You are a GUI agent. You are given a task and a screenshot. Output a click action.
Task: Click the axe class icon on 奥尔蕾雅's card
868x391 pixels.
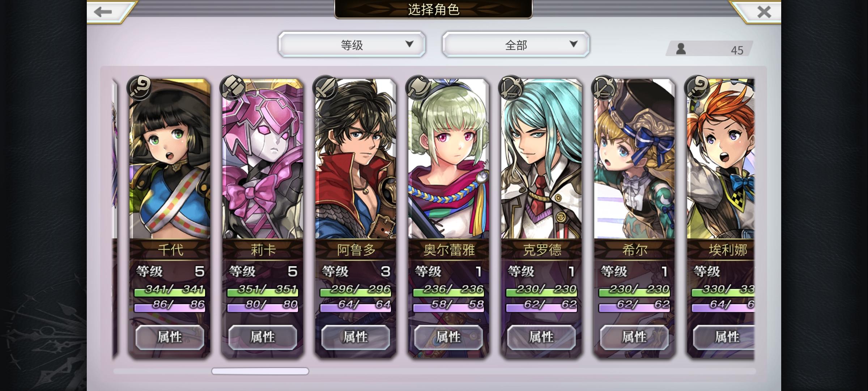click(x=418, y=88)
